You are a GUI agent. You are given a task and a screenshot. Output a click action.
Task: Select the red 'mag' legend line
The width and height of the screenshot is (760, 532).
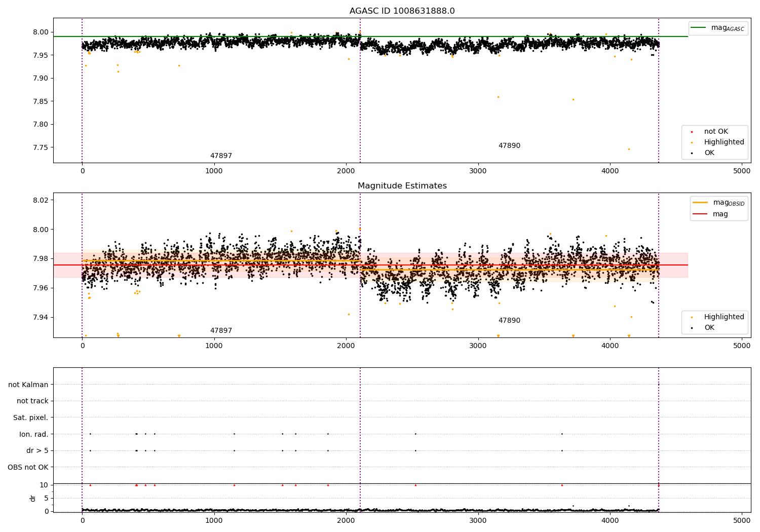701,214
